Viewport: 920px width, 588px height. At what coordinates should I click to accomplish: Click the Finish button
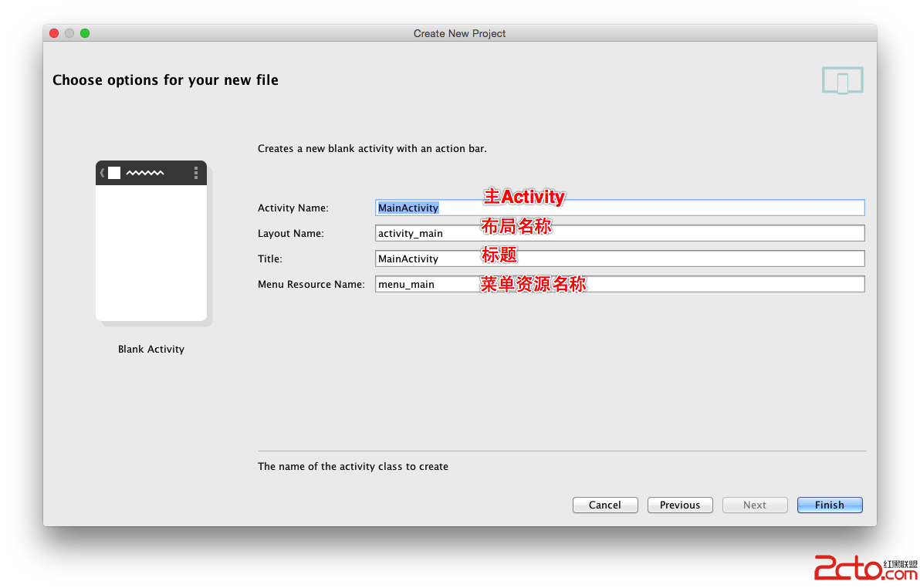[x=830, y=505]
